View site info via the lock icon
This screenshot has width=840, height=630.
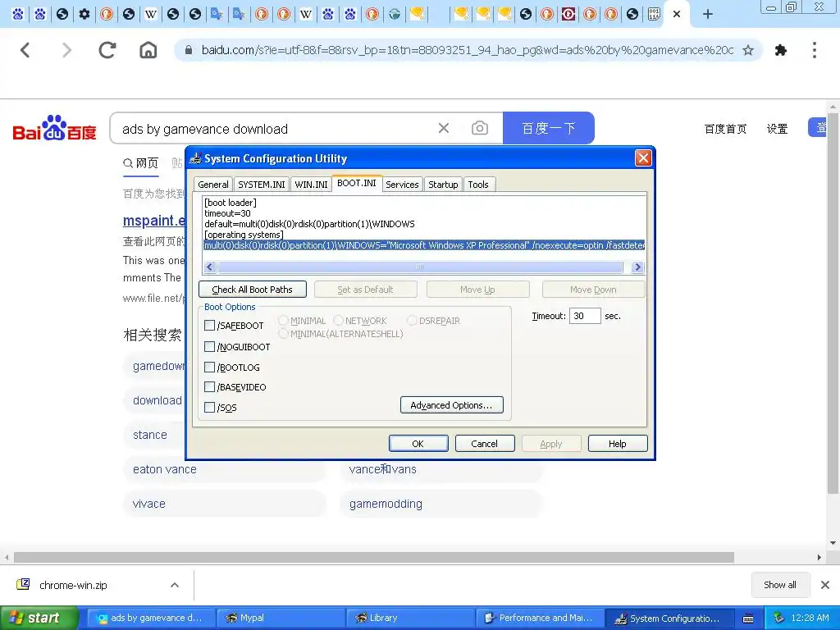point(188,50)
